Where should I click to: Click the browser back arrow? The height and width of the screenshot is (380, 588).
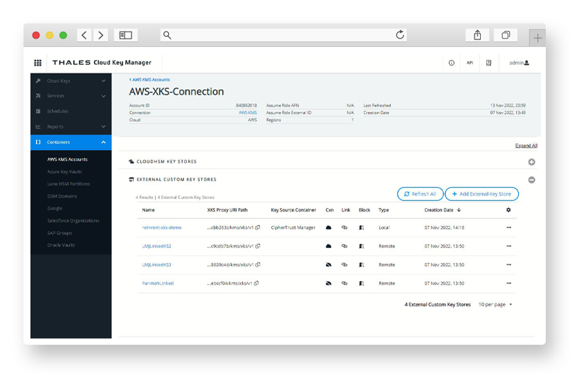pyautogui.click(x=84, y=35)
